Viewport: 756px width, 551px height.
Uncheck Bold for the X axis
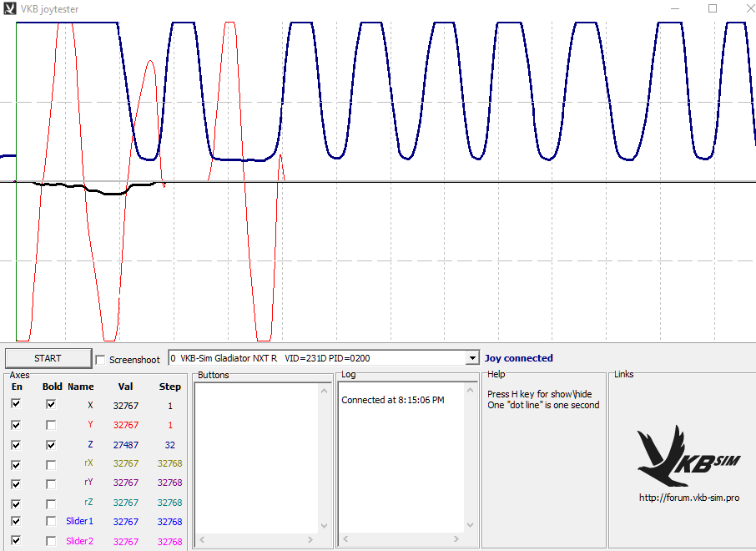(x=51, y=404)
